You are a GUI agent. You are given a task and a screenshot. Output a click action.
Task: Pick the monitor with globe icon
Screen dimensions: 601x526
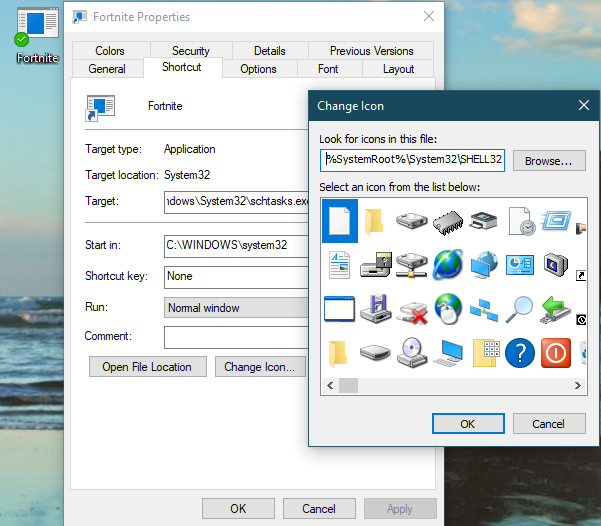pos(484,265)
